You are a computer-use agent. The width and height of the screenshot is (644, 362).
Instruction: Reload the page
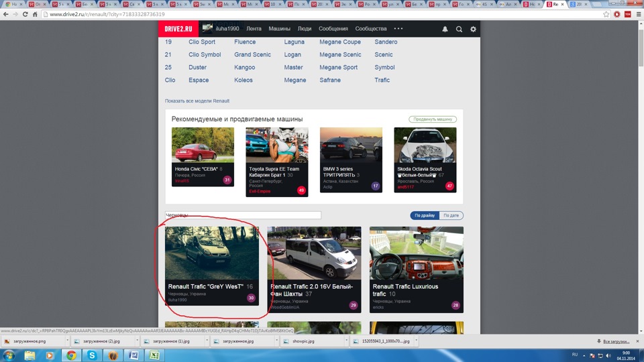[25, 14]
